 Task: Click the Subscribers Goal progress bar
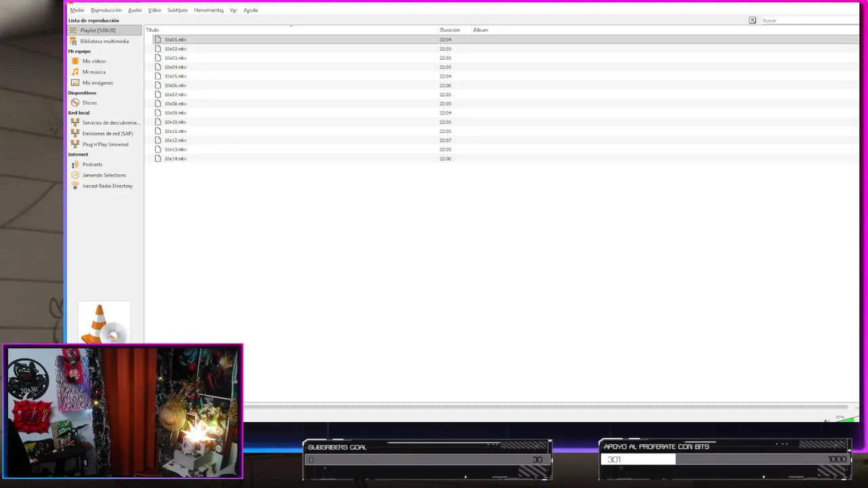tap(427, 460)
